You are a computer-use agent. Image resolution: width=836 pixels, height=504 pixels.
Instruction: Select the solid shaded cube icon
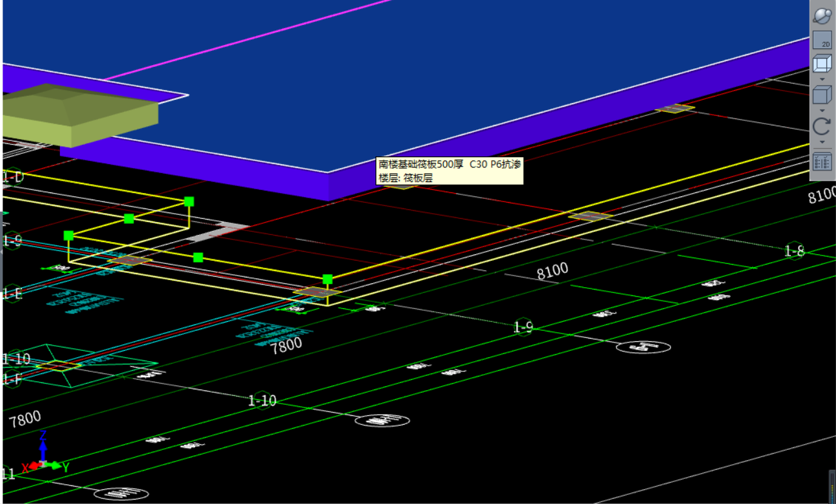click(x=822, y=95)
